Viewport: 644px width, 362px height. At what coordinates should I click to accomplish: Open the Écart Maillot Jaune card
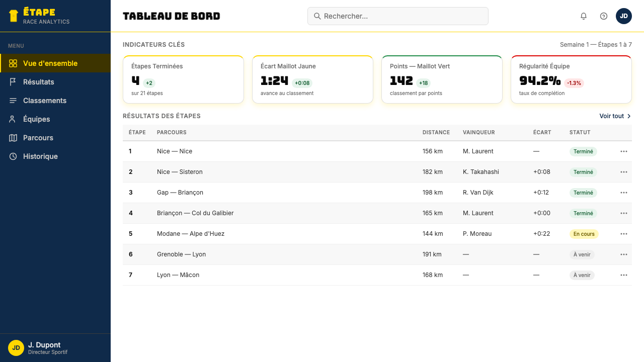312,79
